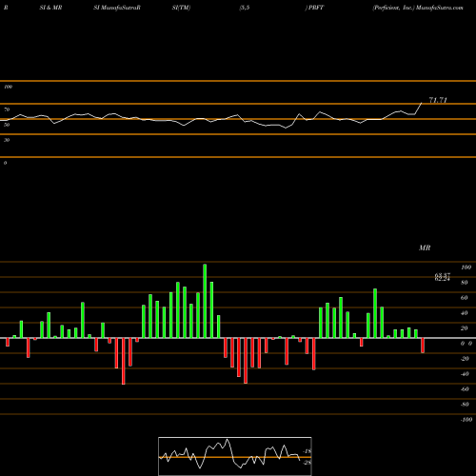Select the 60 label on MR axis
476x476 pixels.
(465, 298)
